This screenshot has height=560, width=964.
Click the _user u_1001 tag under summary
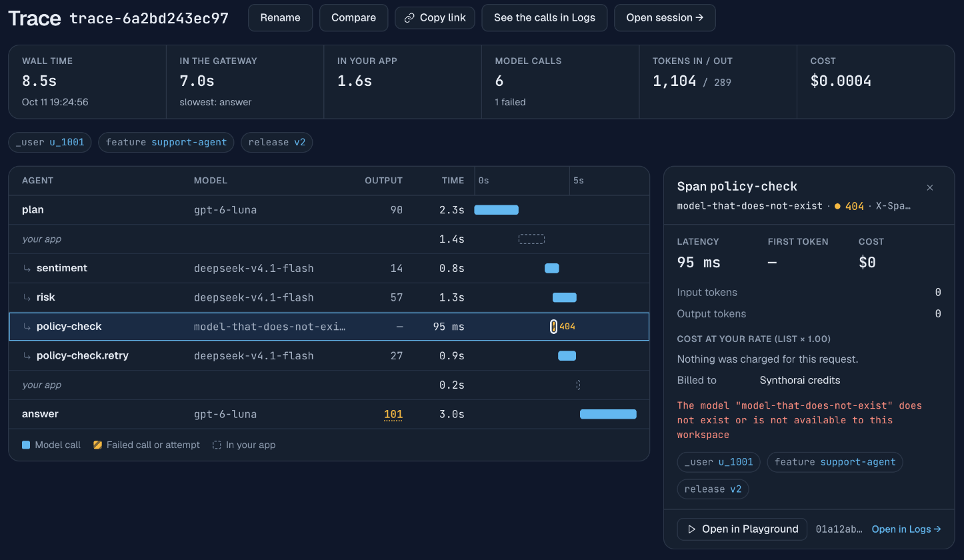50,142
